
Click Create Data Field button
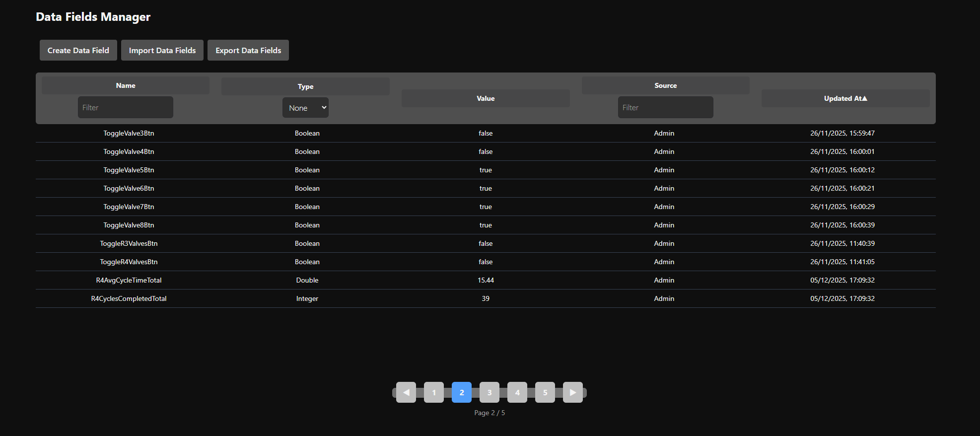click(78, 50)
